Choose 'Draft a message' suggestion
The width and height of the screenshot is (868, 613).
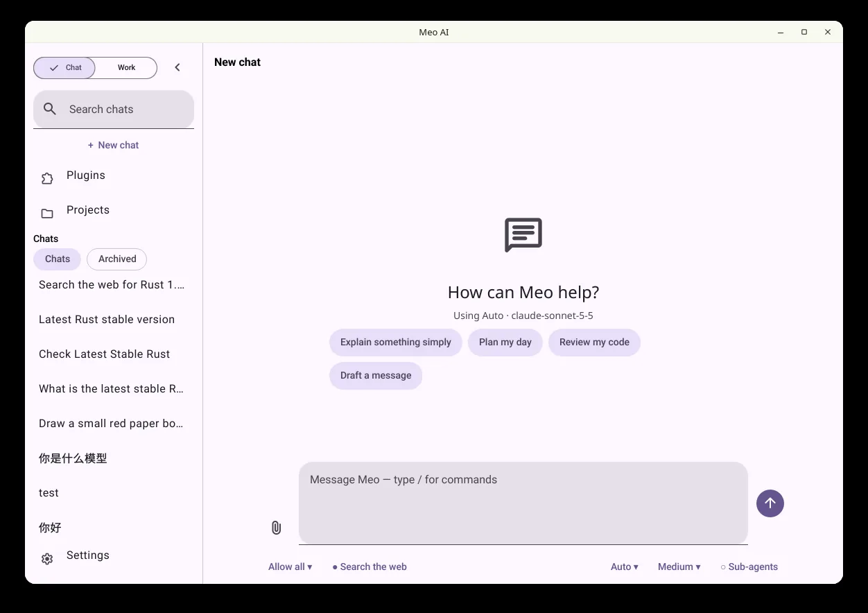pos(376,375)
